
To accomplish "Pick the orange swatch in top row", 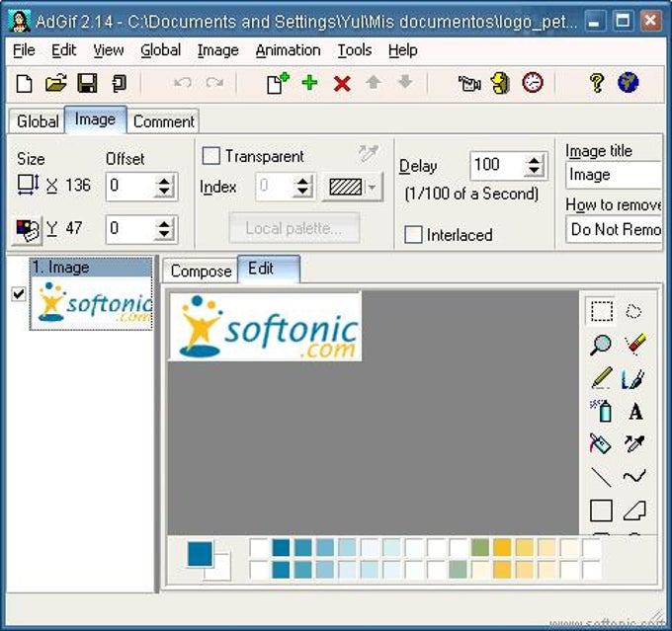I will [502, 547].
